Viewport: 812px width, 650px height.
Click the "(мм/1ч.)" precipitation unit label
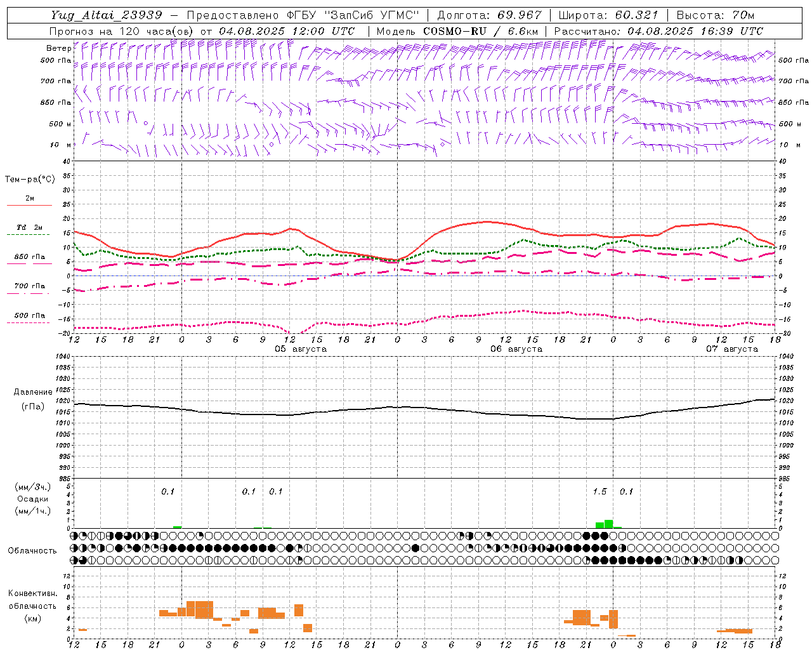pyautogui.click(x=33, y=511)
